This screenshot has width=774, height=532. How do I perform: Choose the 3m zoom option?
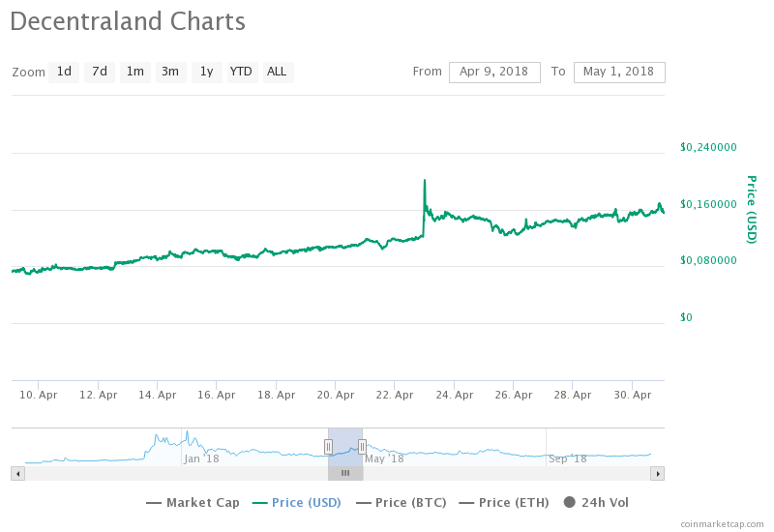[x=170, y=72]
